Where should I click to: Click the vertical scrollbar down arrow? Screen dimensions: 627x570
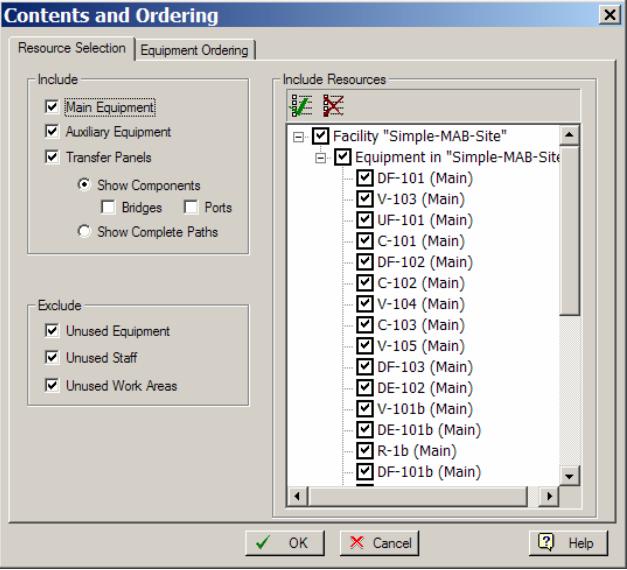pos(569,476)
